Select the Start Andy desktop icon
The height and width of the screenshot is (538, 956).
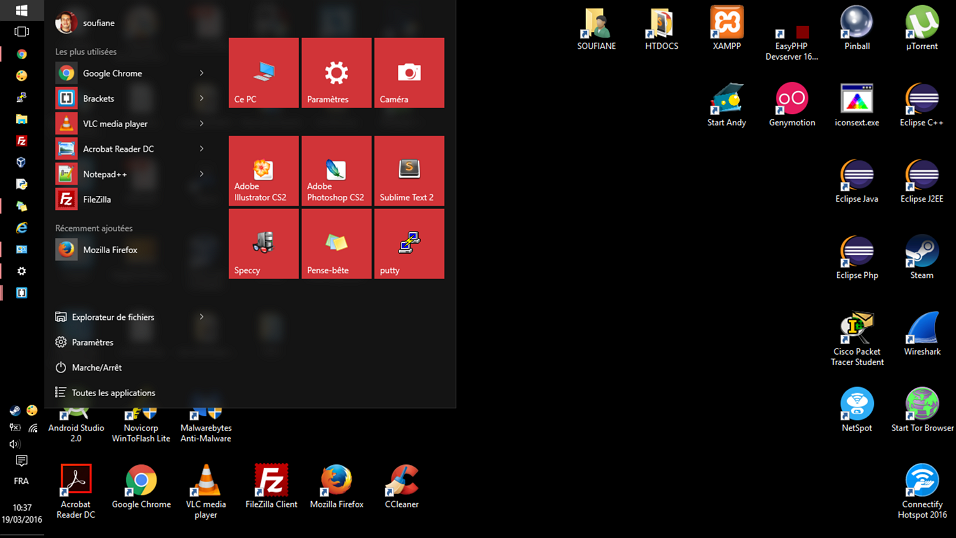coord(726,104)
